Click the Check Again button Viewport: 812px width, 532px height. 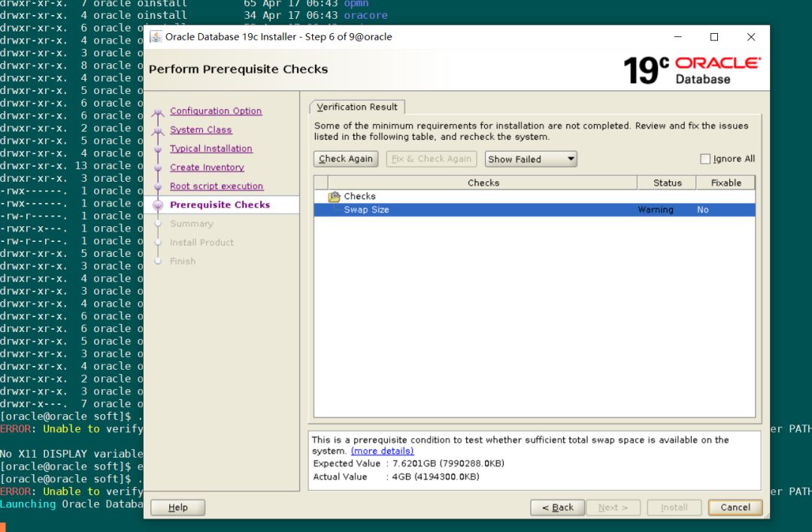[345, 159]
